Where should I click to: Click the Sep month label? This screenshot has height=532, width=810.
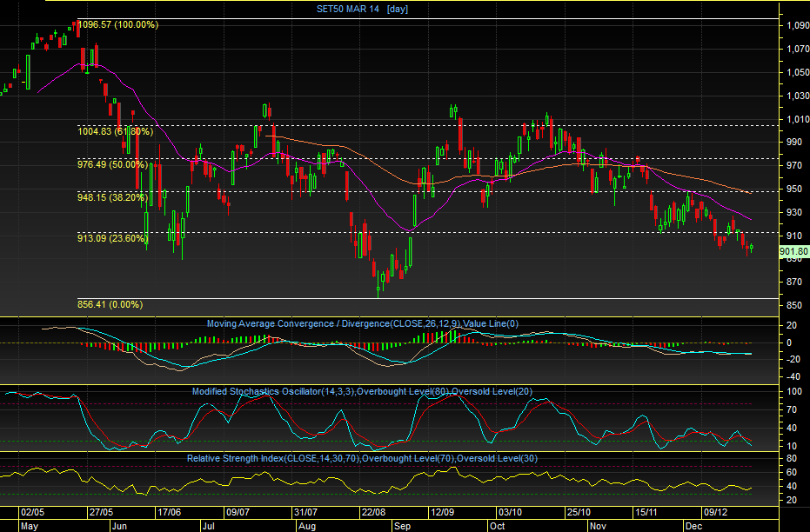click(x=403, y=526)
